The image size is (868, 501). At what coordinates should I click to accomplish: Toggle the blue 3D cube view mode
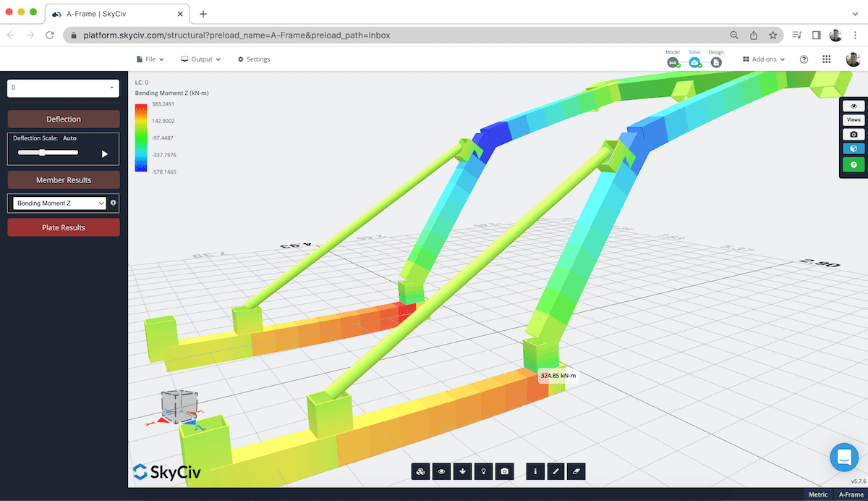point(854,148)
